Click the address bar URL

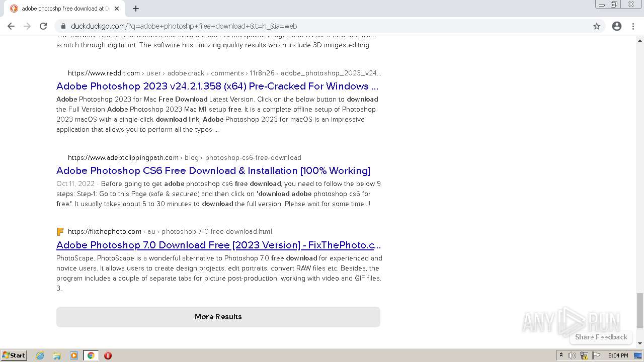coord(184,26)
